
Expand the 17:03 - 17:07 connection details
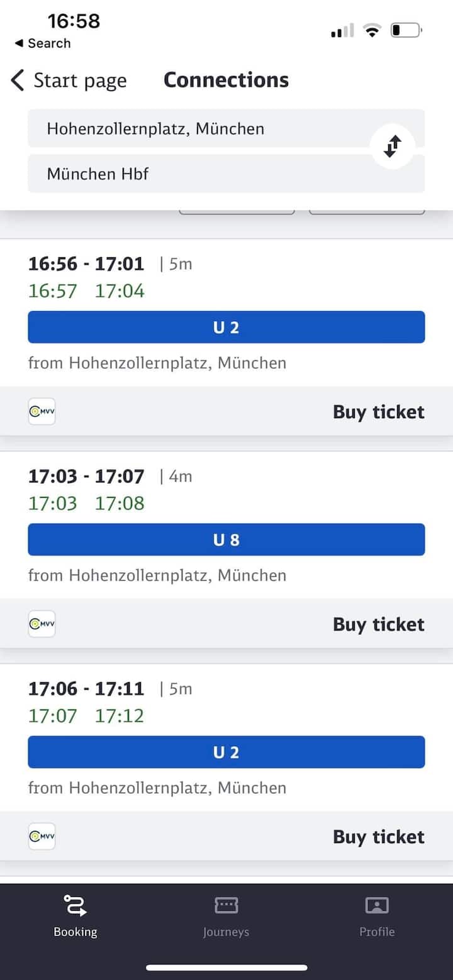pyautogui.click(x=86, y=476)
